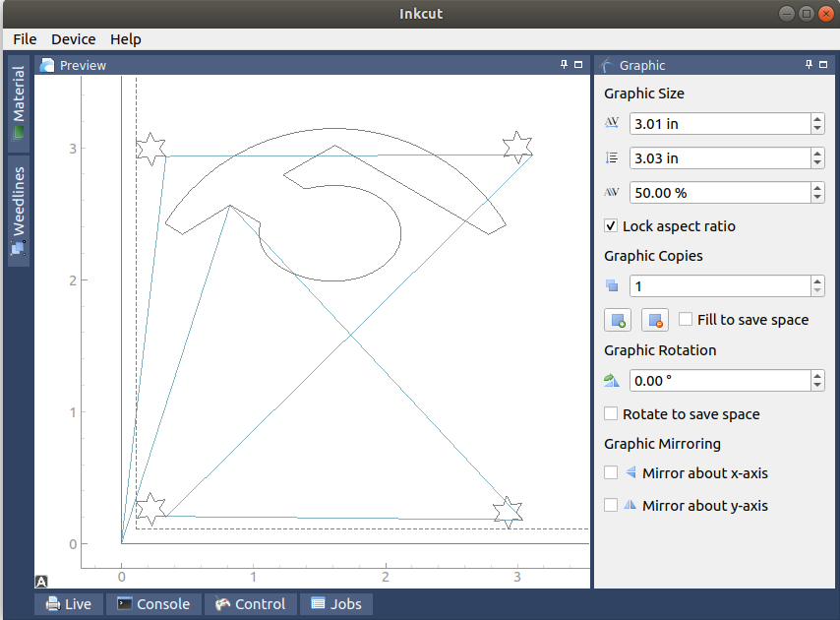Click the Console tab terminal icon
This screenshot has width=840, height=620.
pyautogui.click(x=125, y=603)
